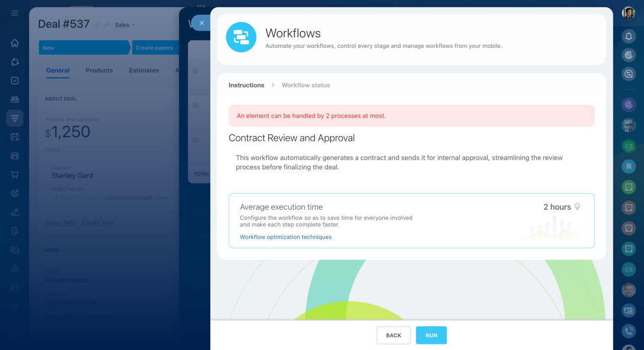Open the home icon in left sidebar

[15, 43]
